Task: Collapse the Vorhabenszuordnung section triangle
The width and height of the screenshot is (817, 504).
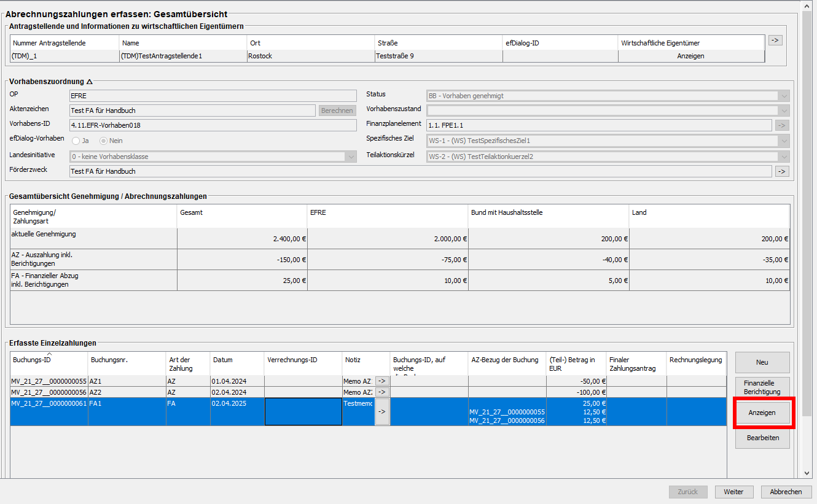Action: pyautogui.click(x=90, y=82)
